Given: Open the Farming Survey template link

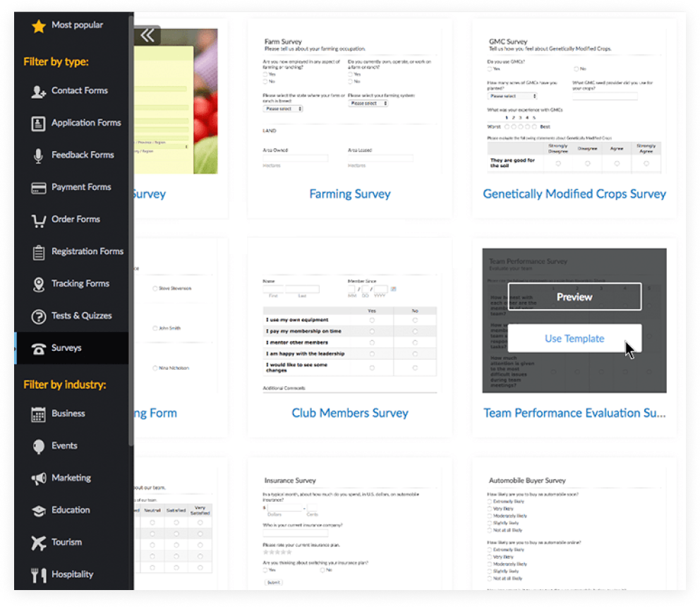Looking at the screenshot, I should pyautogui.click(x=349, y=194).
